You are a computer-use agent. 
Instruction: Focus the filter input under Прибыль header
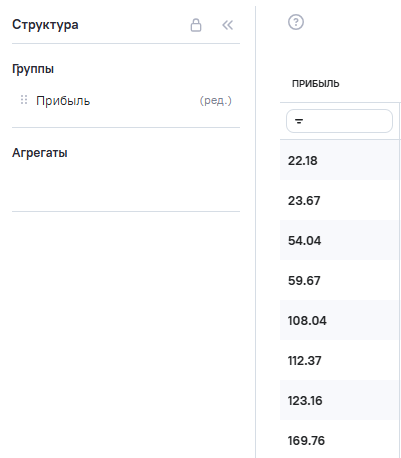click(339, 121)
